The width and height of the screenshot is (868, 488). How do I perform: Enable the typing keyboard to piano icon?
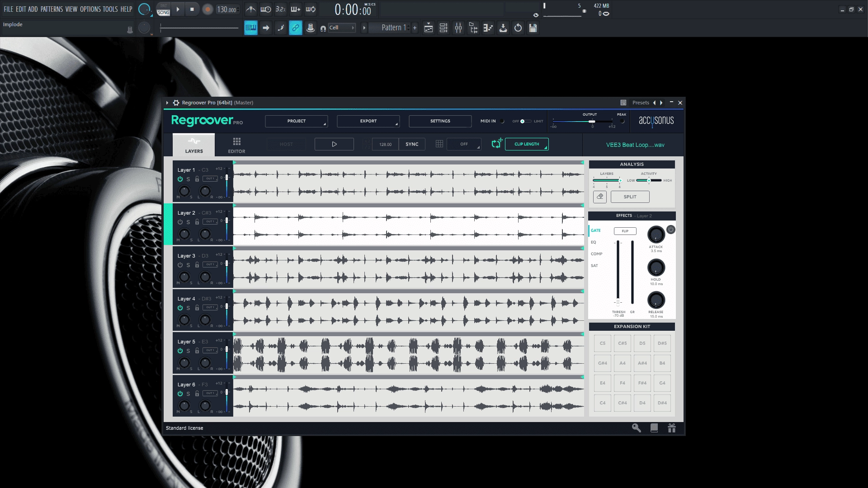[x=251, y=28]
